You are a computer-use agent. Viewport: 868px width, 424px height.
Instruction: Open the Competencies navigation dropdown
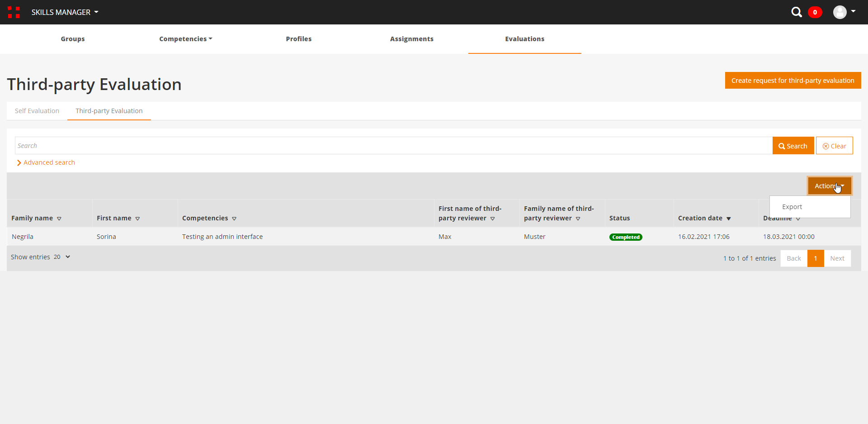[185, 39]
